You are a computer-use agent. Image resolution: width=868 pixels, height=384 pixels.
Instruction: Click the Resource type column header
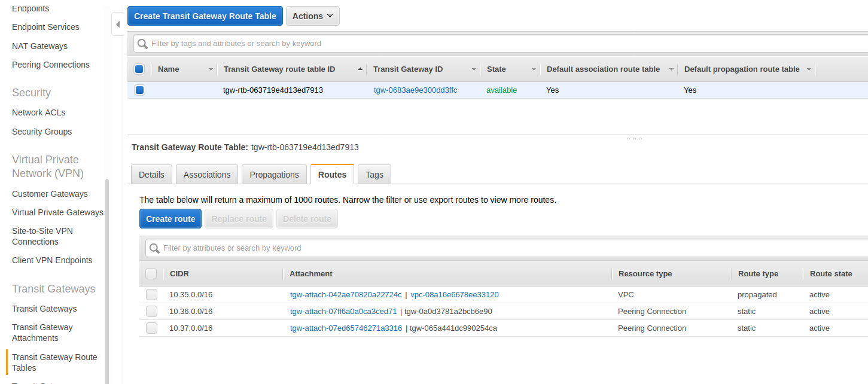645,273
